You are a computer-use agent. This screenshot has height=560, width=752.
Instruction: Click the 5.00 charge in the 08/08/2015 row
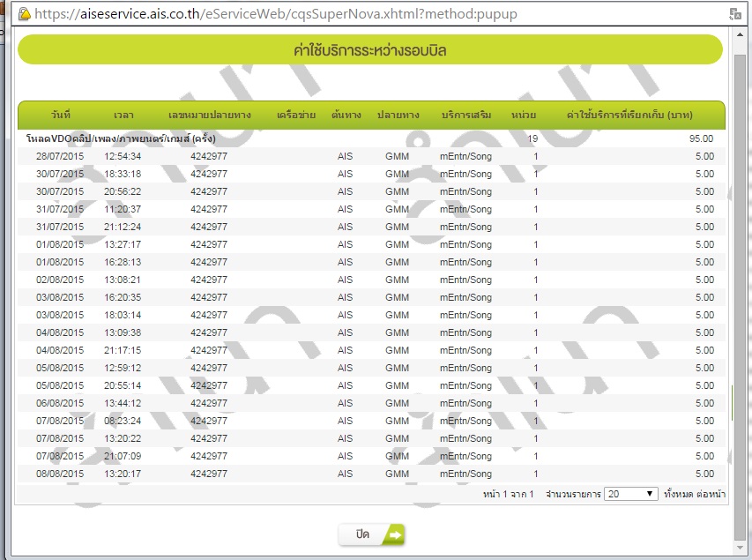pyautogui.click(x=704, y=474)
